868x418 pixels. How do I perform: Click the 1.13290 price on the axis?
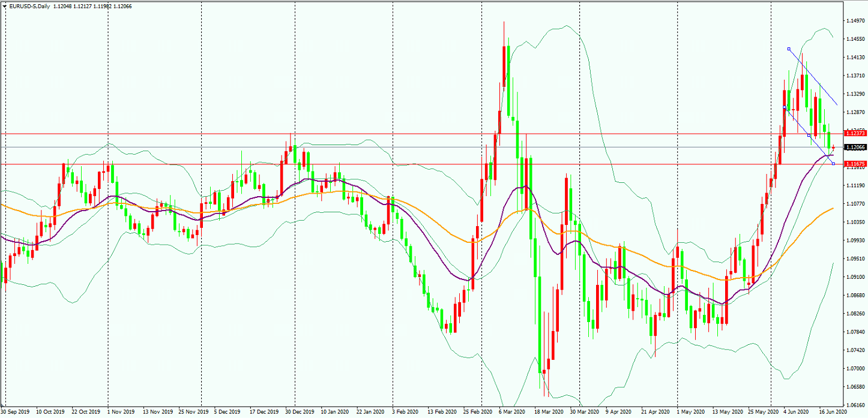tap(855, 94)
